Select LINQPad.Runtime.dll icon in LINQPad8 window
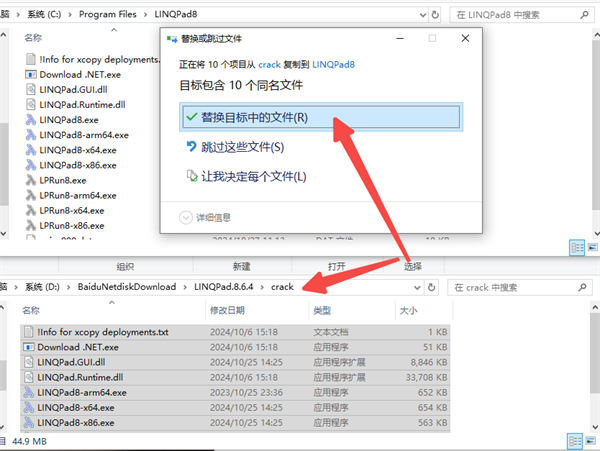The width and height of the screenshot is (600, 451). [x=31, y=104]
